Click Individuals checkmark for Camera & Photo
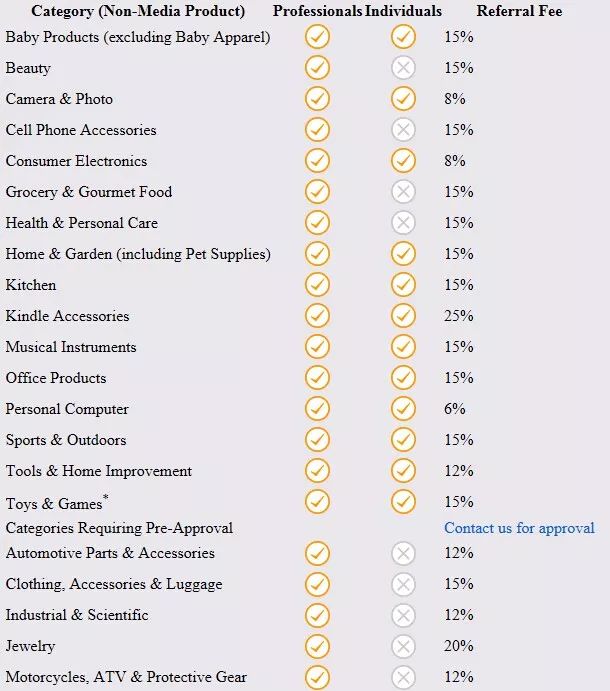 coord(403,99)
